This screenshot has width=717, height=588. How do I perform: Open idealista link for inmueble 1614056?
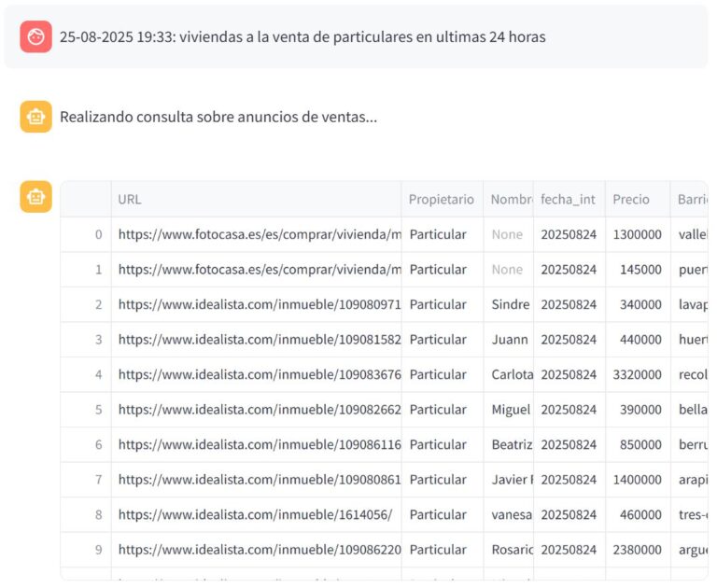255,514
